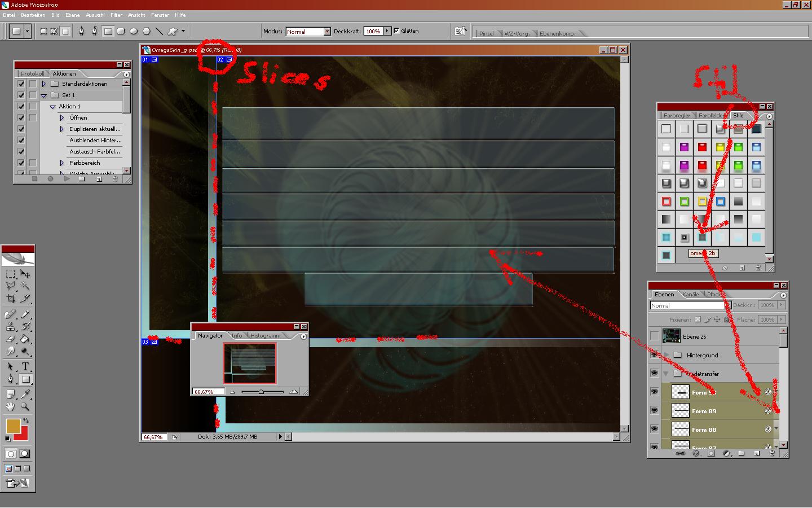Delete layer with Layers panel trash icon
The image size is (812, 508).
click(772, 453)
